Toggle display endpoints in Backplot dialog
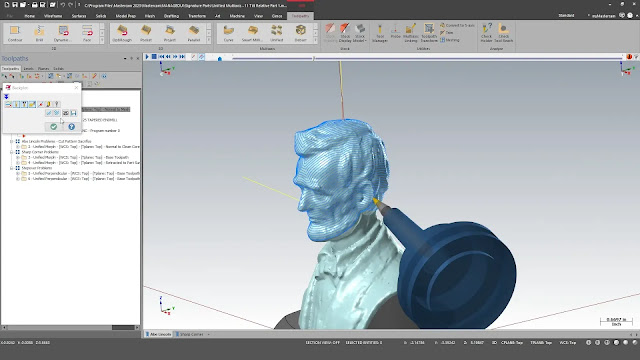The height and width of the screenshot is (360, 640). (x=40, y=104)
